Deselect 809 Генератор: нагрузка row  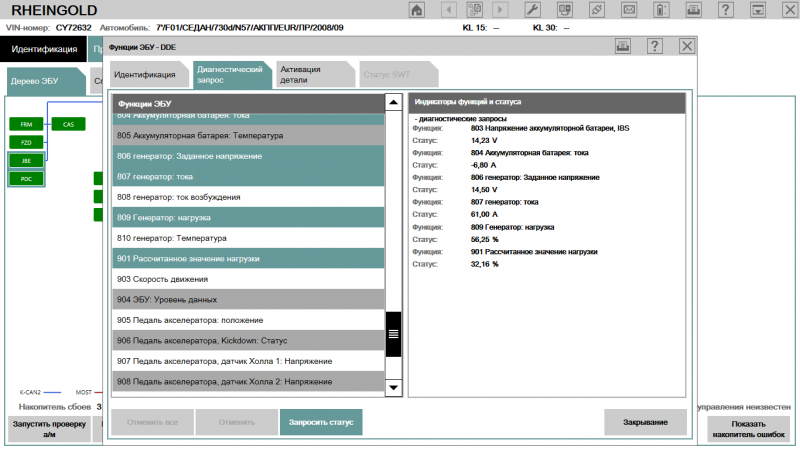click(x=248, y=217)
